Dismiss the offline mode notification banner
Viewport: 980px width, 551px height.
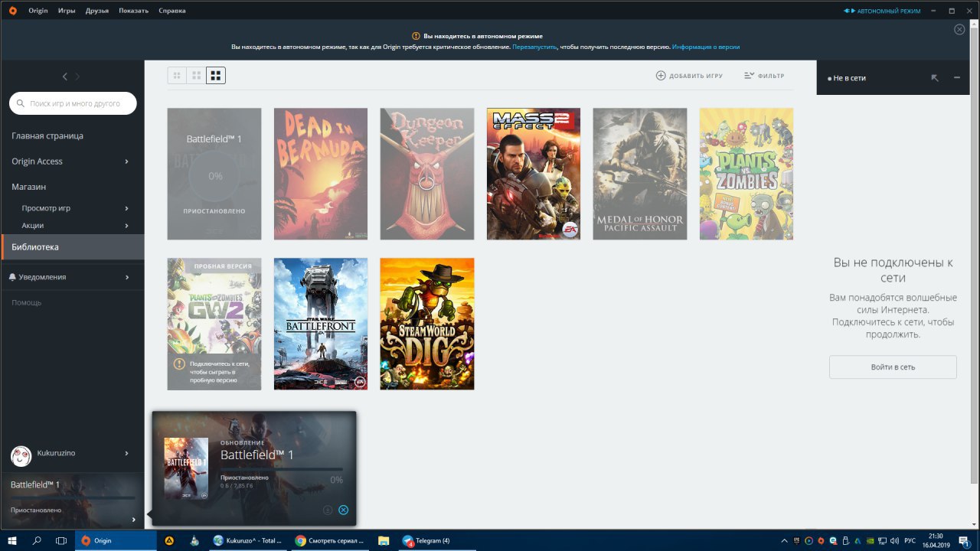click(959, 29)
